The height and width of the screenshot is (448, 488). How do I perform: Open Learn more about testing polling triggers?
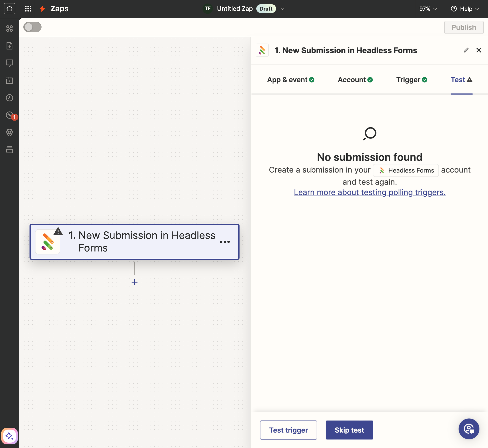(370, 192)
